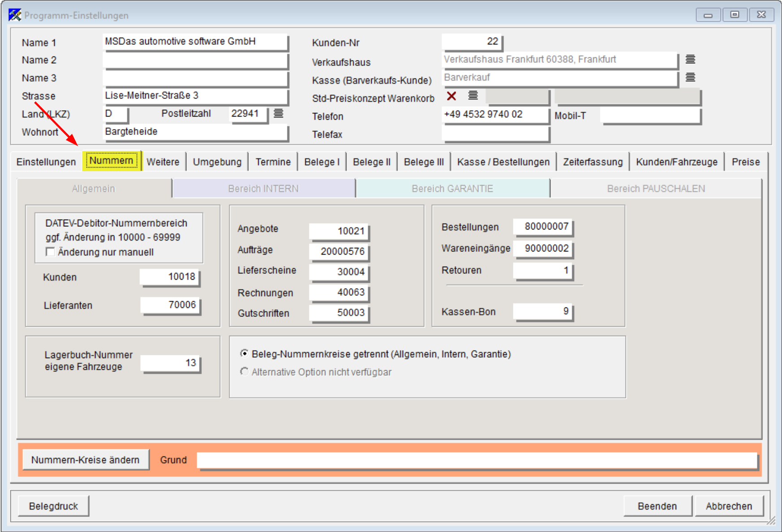Image resolution: width=782 pixels, height=532 pixels.
Task: Click the Retouren number field
Action: click(543, 271)
